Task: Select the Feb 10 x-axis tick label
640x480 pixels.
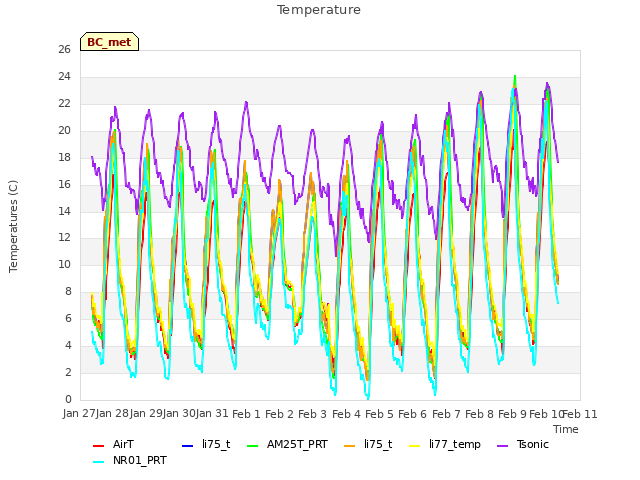Action: [x=546, y=414]
